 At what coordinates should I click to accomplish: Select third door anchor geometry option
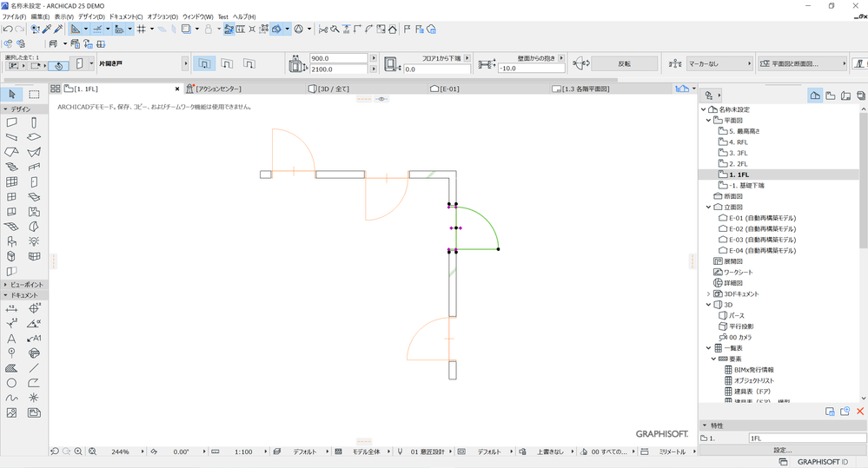(249, 64)
